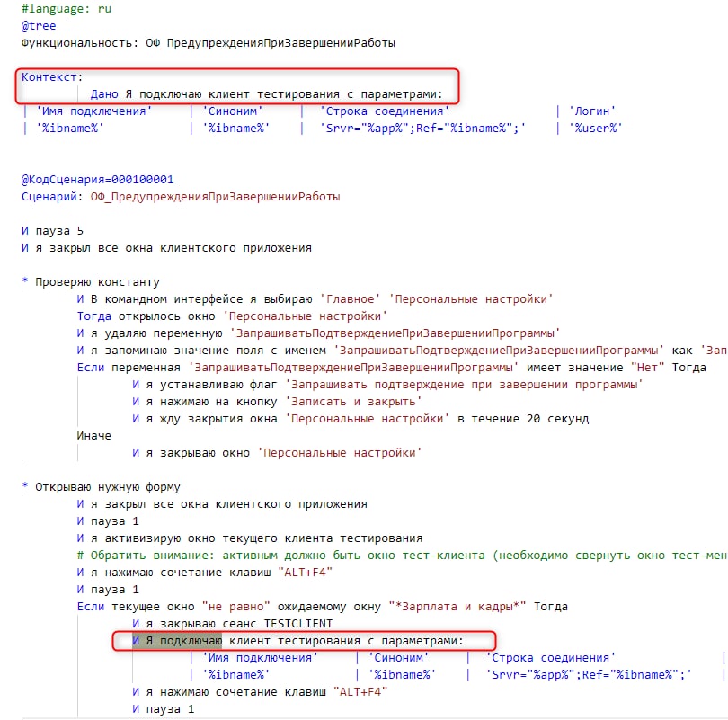Click the 'Дано Я подключаю клиент тестирования' step

click(267, 94)
